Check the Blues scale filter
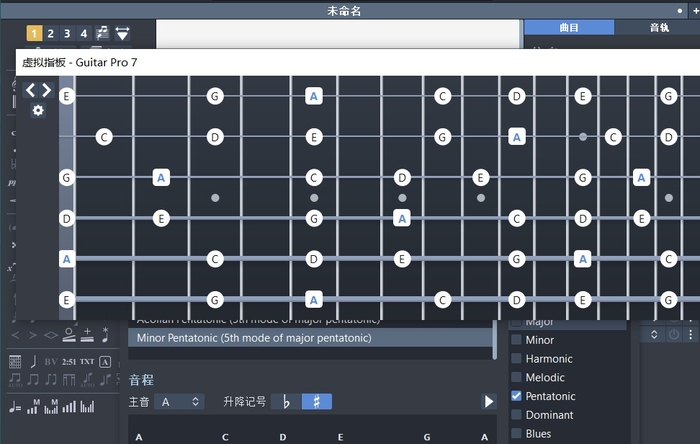 516,434
